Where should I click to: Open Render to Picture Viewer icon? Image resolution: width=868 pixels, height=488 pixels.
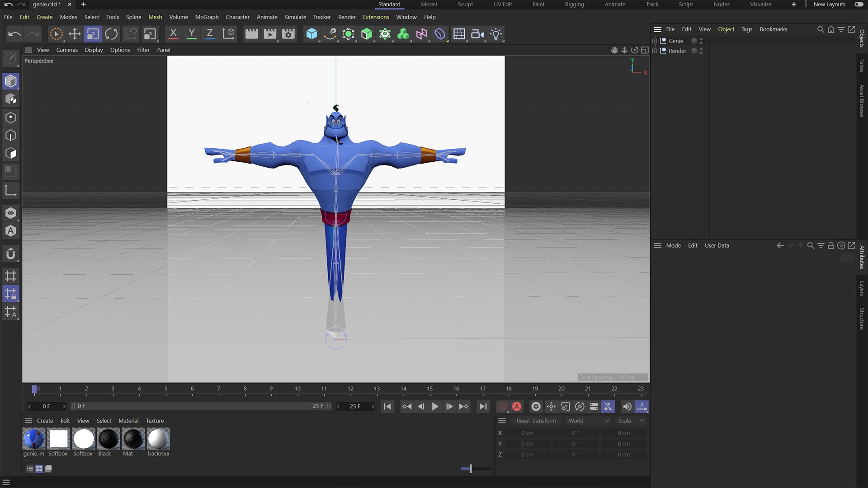coord(270,34)
